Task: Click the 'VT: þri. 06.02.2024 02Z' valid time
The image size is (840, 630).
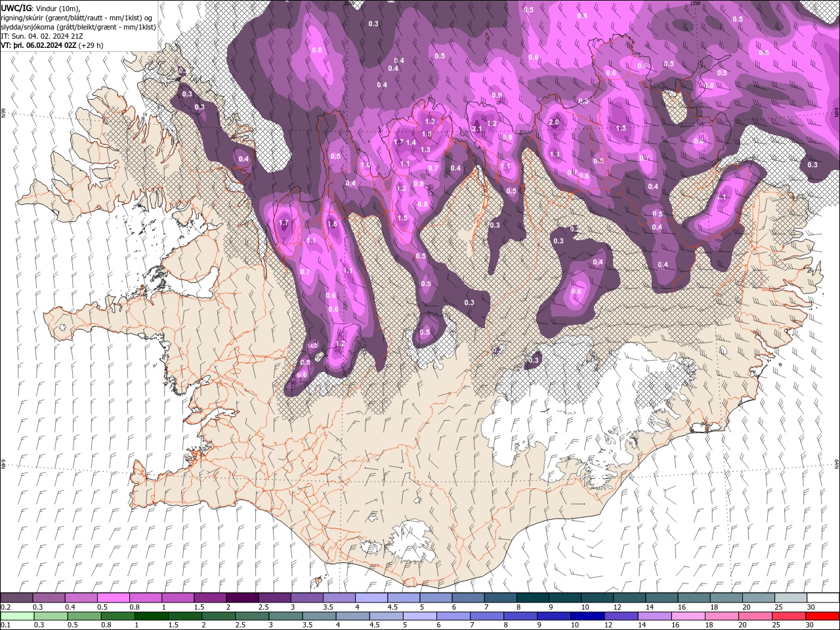Action: pos(39,45)
